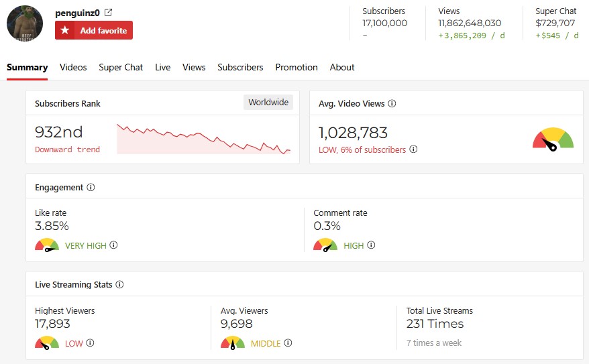Click the VERY HIGH like rate label
The width and height of the screenshot is (589, 364).
86,246
